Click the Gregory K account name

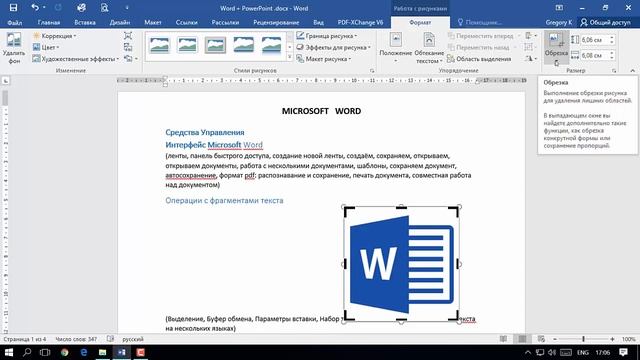point(558,22)
